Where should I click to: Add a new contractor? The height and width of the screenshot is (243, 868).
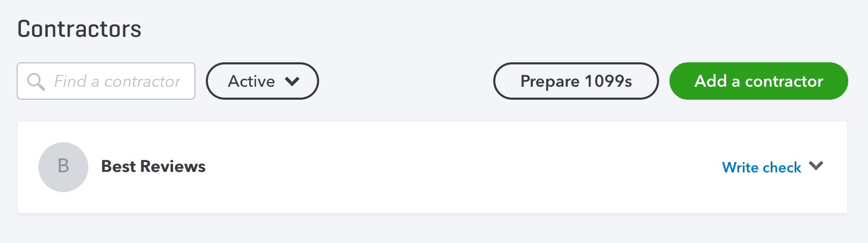point(758,81)
